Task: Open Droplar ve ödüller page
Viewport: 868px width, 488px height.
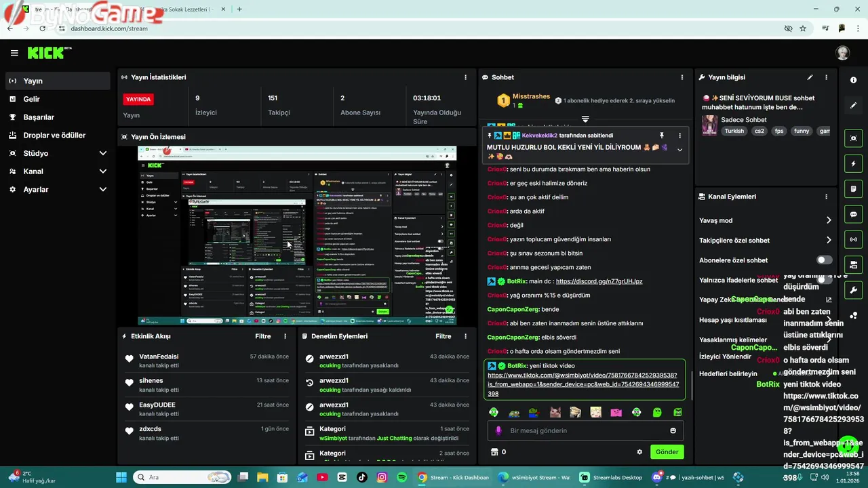Action: (58, 135)
